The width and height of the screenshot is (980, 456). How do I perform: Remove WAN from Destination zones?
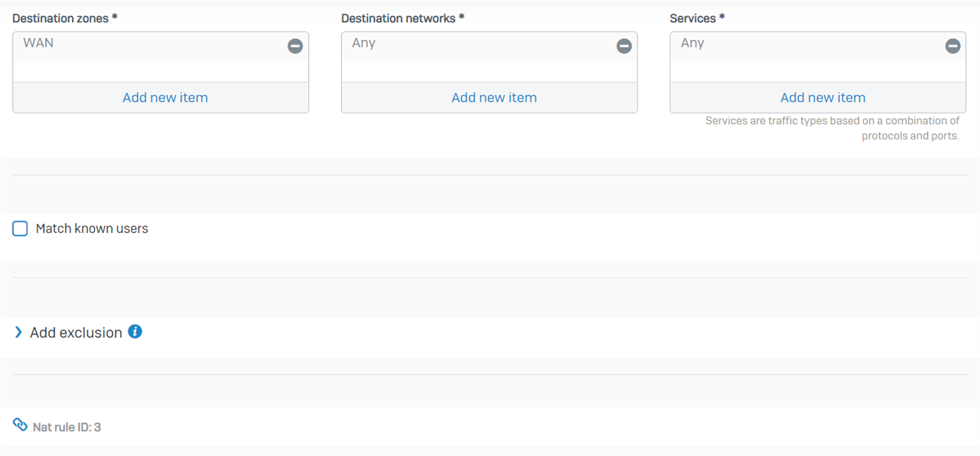(295, 46)
